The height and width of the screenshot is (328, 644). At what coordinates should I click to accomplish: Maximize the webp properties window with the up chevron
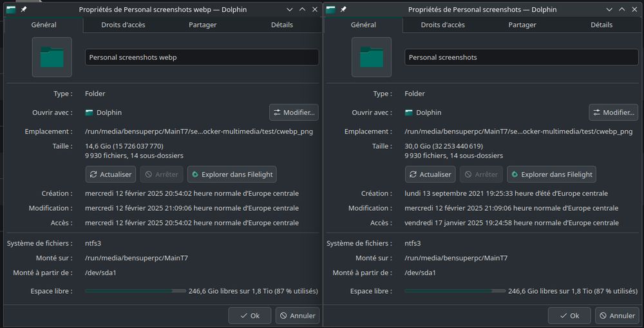click(x=302, y=9)
